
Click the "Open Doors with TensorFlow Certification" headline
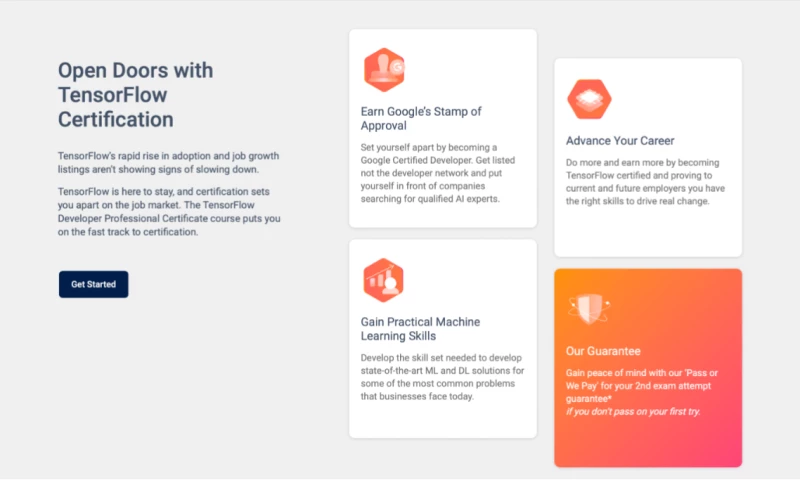(x=135, y=95)
